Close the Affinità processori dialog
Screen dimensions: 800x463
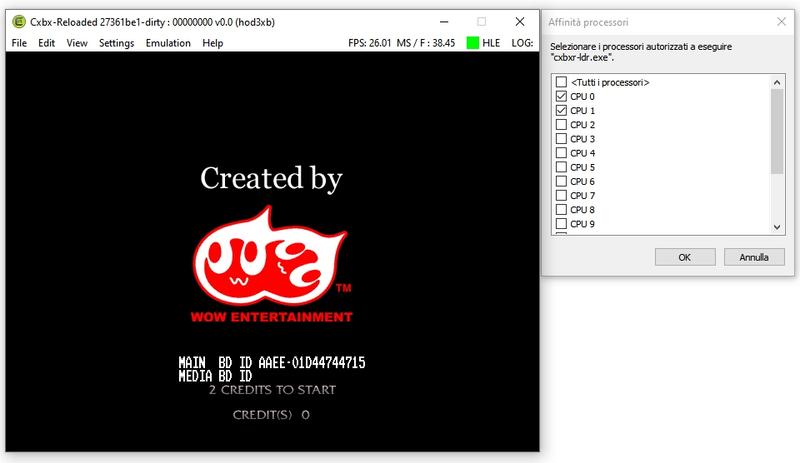(x=781, y=21)
